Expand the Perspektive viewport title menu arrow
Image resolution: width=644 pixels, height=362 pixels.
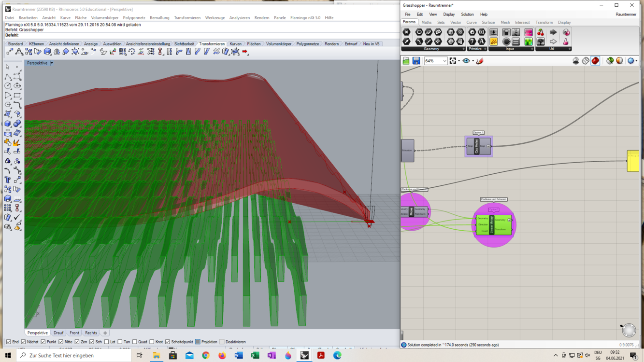[52, 63]
